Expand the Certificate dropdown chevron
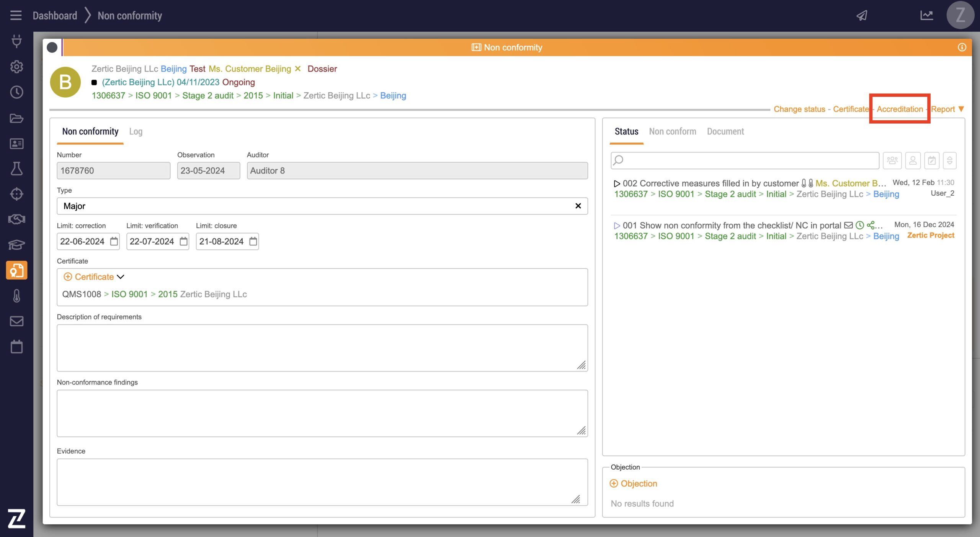The width and height of the screenshot is (980, 537). (x=121, y=277)
